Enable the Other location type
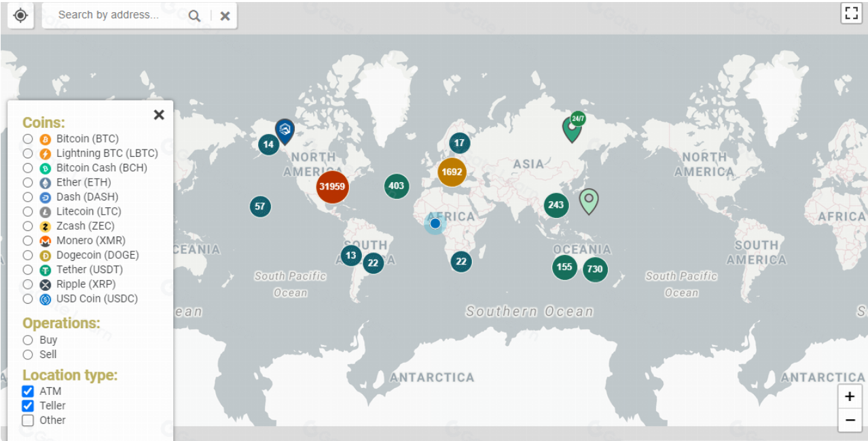The image size is (868, 441). point(28,420)
